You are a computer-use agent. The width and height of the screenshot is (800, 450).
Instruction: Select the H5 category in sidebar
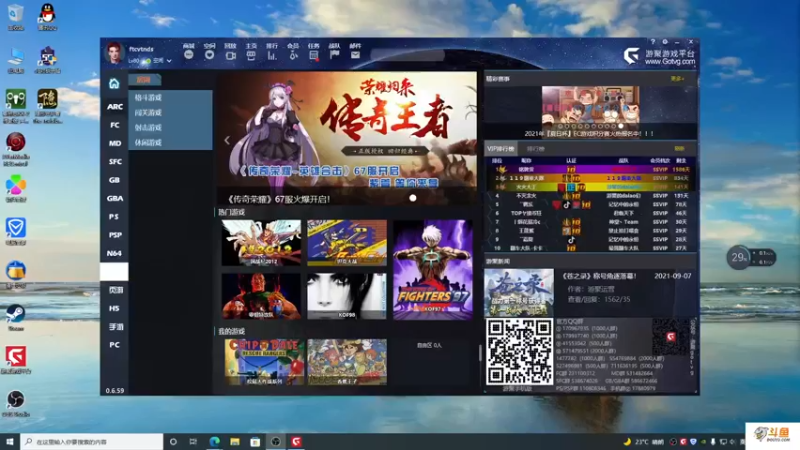click(x=114, y=308)
